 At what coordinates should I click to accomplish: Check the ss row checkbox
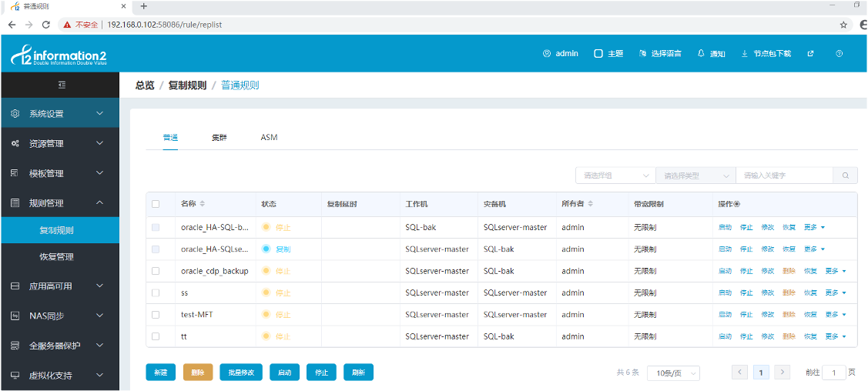(156, 292)
